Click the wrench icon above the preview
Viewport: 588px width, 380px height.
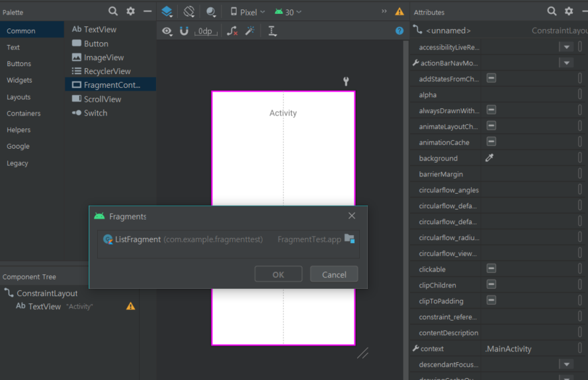[x=346, y=81]
